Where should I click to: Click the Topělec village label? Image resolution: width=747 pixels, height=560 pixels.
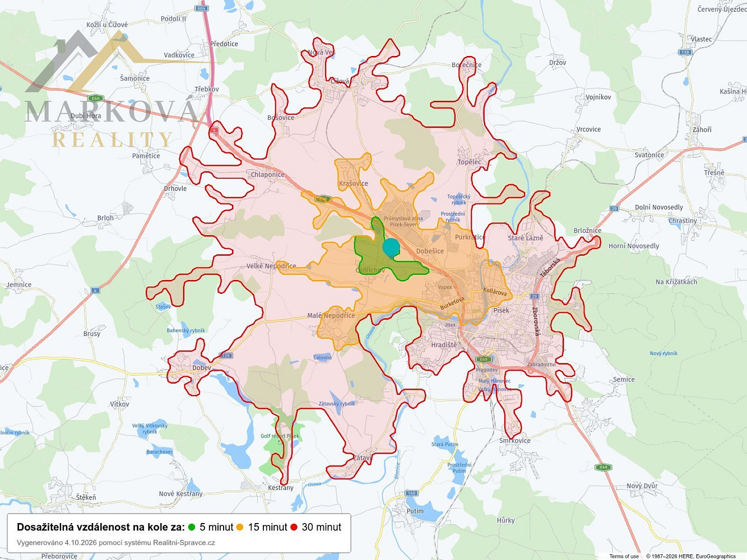coord(469,162)
